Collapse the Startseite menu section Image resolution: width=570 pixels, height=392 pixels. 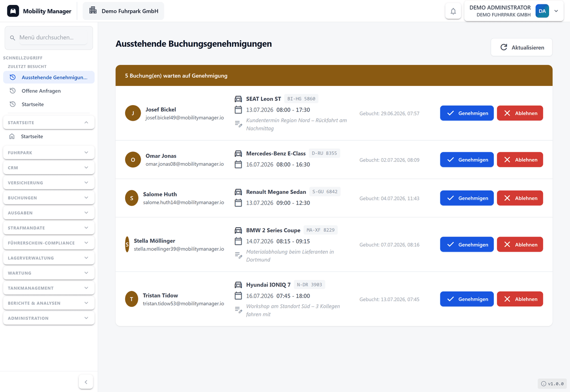(49, 122)
